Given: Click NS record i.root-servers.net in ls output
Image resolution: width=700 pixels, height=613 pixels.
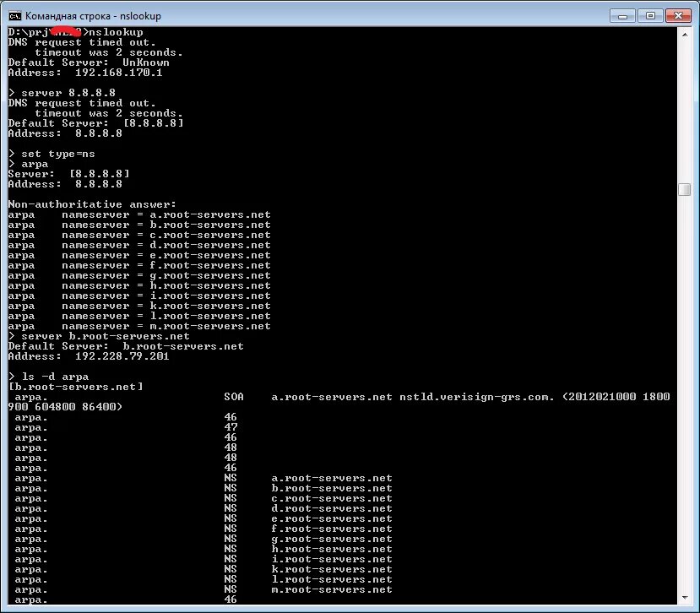Looking at the screenshot, I should point(332,560).
